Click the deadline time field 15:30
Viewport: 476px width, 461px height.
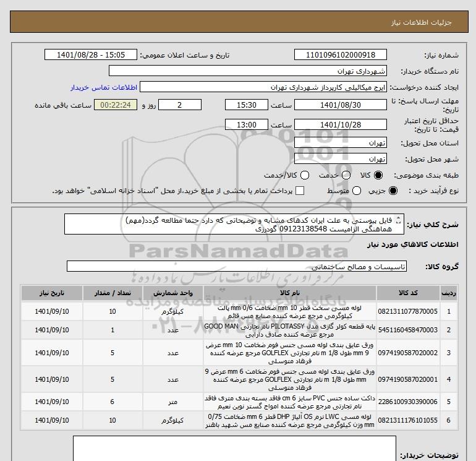247,105
